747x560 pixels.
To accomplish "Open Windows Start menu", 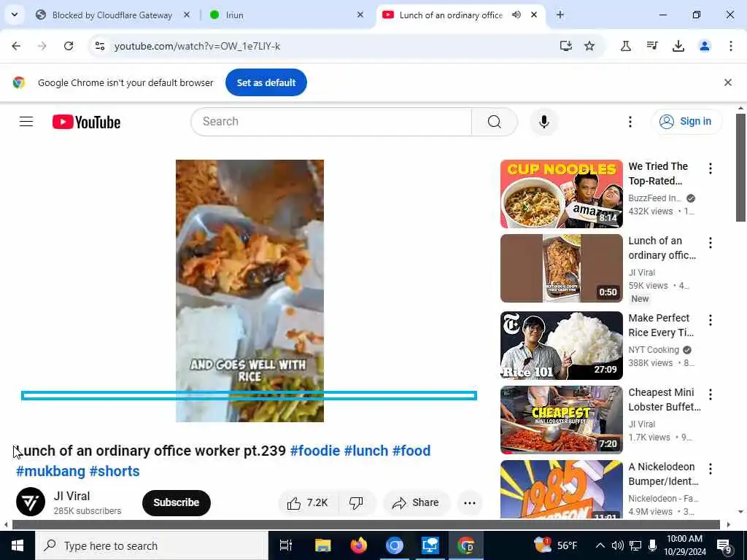I will click(x=18, y=545).
